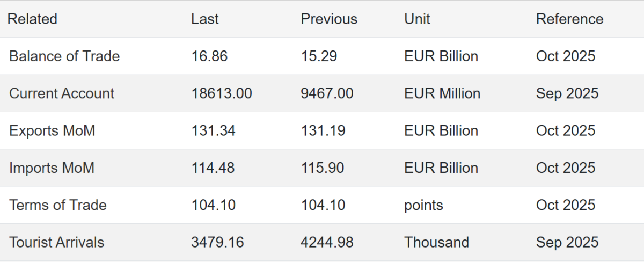Screen dimensions: 644x262
Task: Click the Unit column header
Action: pos(417,19)
